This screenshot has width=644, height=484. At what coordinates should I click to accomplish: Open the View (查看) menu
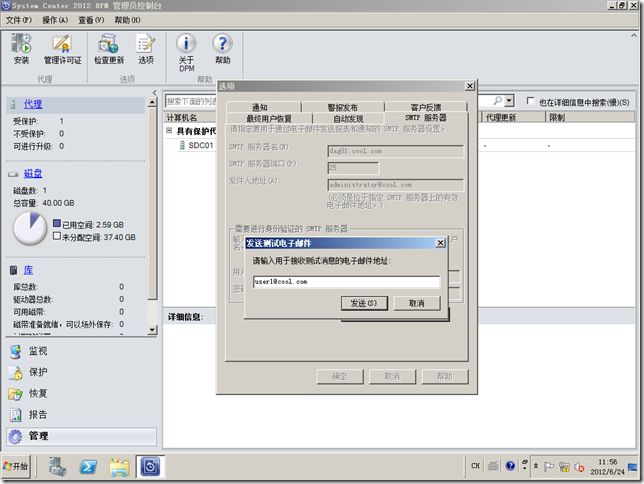tap(91, 20)
